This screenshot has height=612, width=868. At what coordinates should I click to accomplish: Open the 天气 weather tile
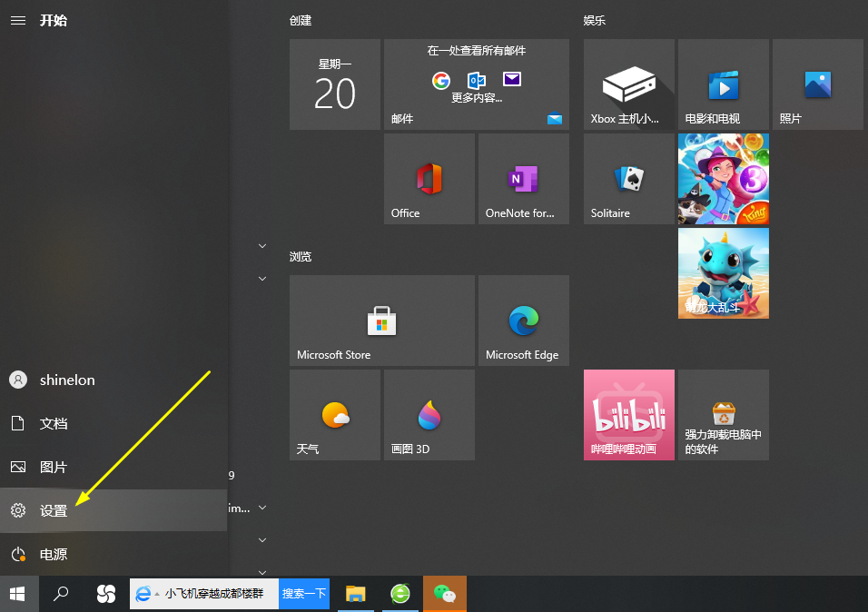(x=335, y=415)
